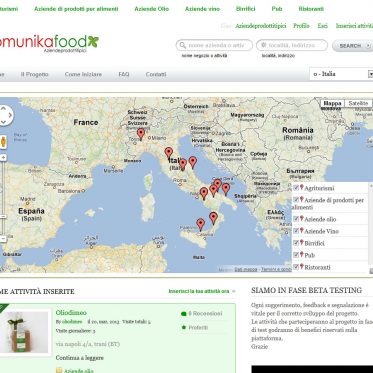The image size is (373, 373).
Task: Select the Street View pegman icon
Action: coord(3,142)
